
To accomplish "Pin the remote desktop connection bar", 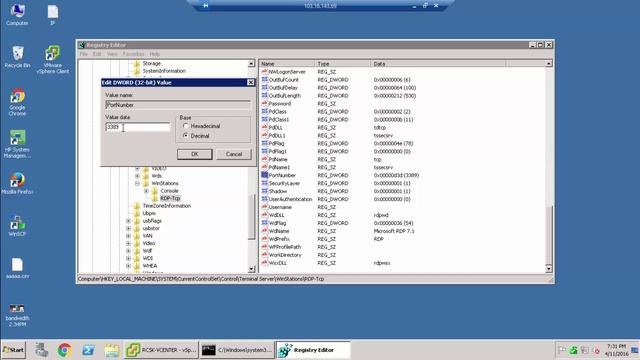I will click(x=206, y=6).
